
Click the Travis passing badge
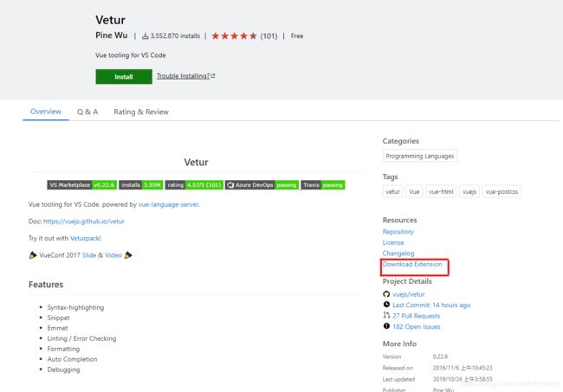[323, 185]
